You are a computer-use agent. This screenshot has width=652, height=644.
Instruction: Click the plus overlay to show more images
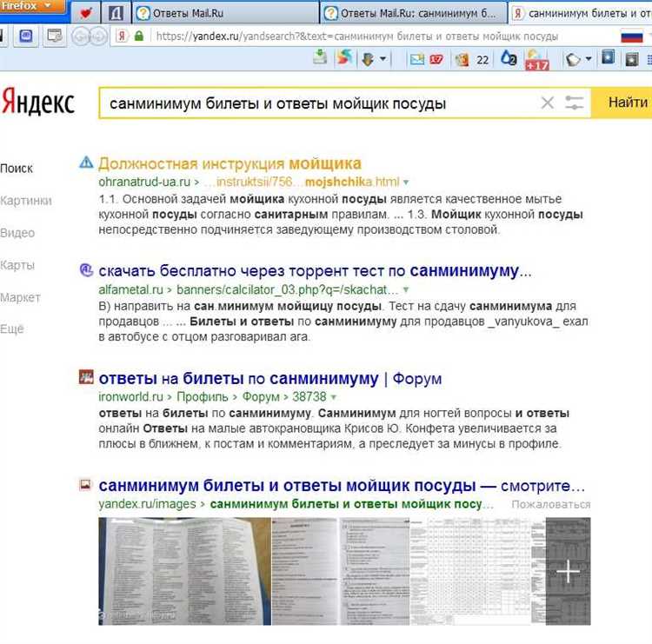[x=568, y=571]
